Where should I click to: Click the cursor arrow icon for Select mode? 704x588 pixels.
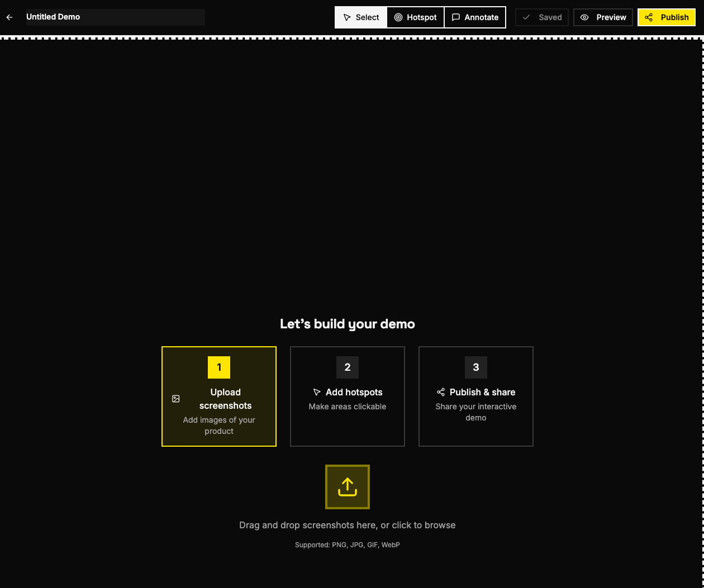(x=348, y=17)
